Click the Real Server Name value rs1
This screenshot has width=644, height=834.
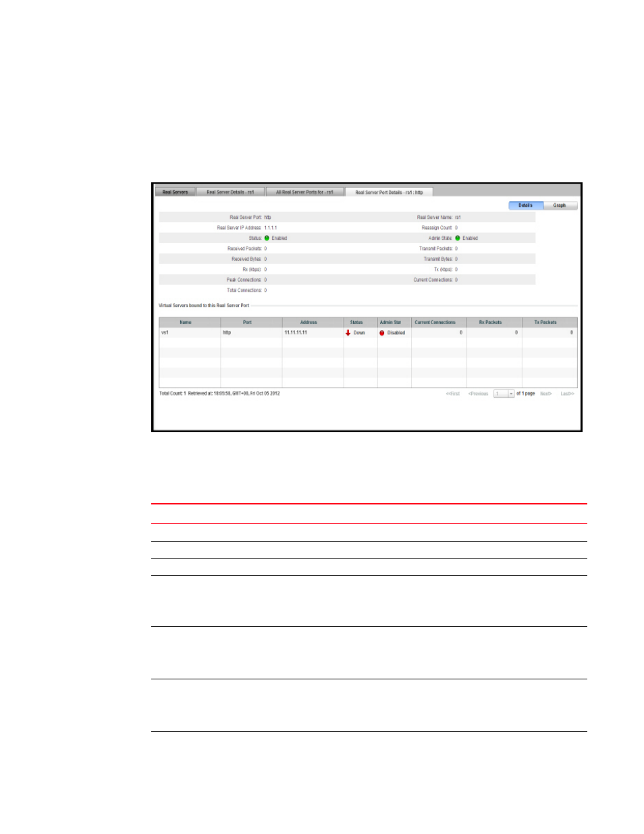coord(458,217)
